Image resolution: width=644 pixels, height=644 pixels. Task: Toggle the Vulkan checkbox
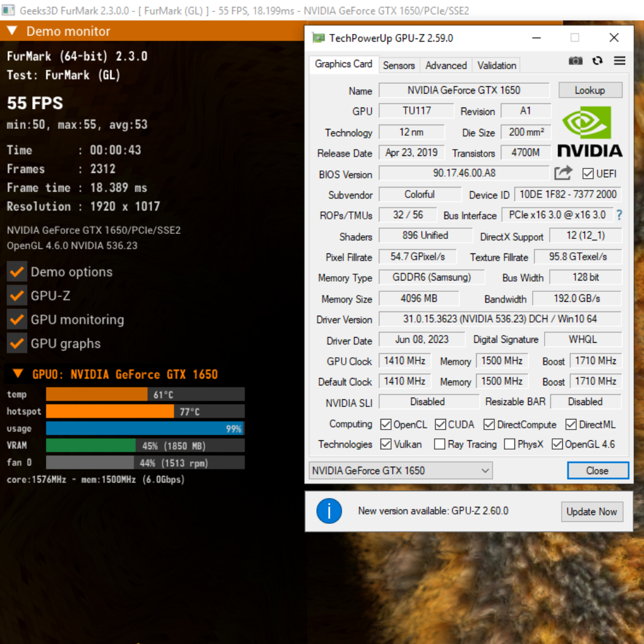click(386, 444)
